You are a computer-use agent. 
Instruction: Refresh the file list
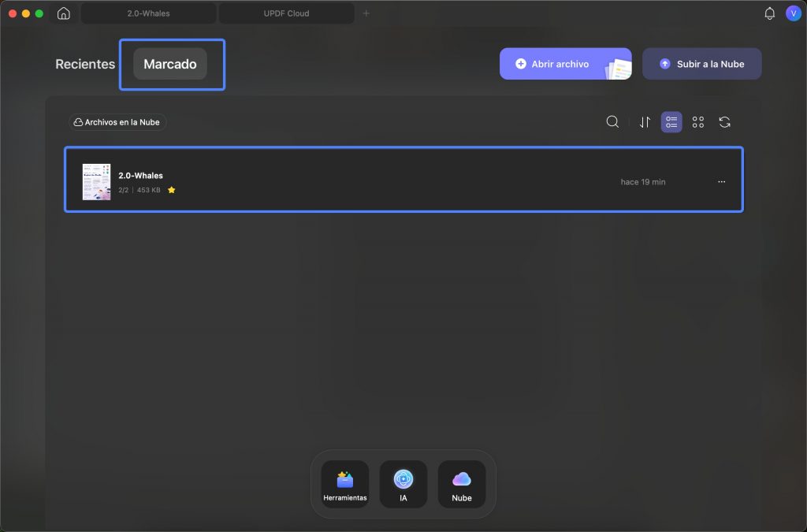pos(725,122)
